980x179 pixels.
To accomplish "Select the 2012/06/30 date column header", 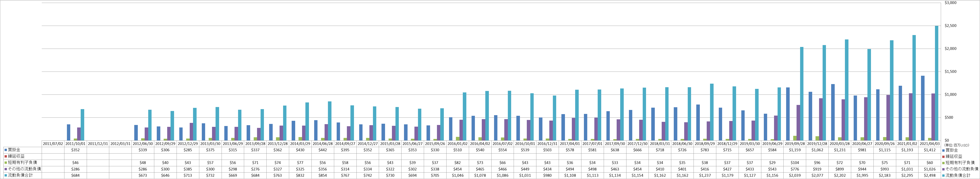I will click(x=143, y=144).
